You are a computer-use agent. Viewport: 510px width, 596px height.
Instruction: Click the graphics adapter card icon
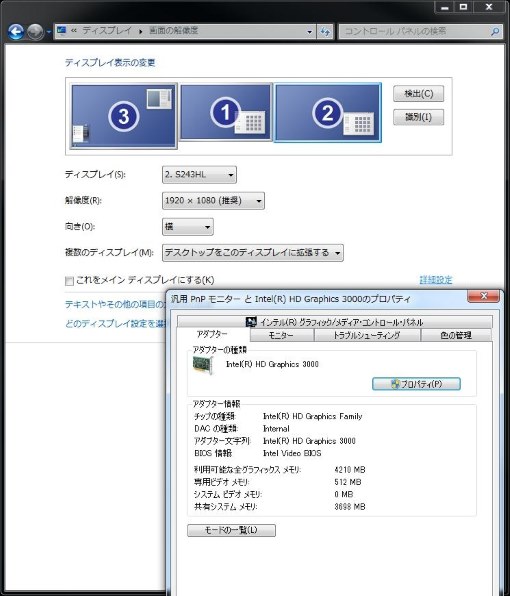click(203, 366)
